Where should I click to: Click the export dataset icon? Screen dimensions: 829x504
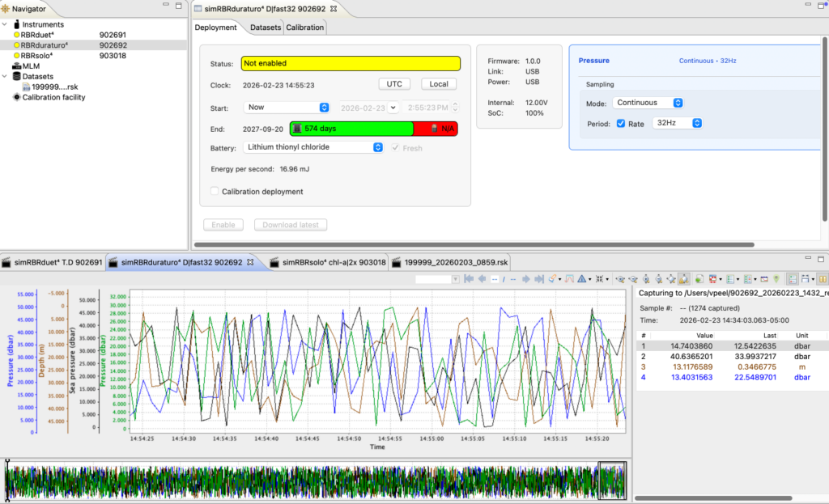click(698, 279)
